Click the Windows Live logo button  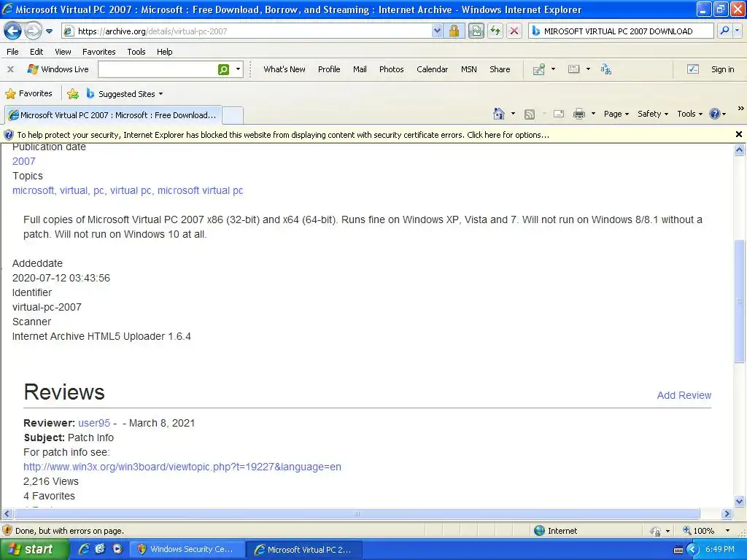coord(58,69)
